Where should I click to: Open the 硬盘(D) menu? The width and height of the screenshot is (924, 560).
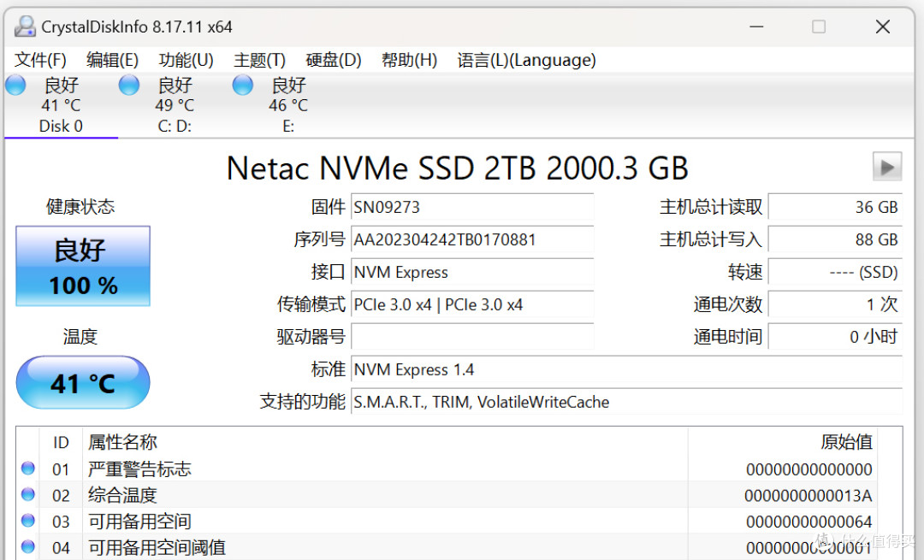333,60
